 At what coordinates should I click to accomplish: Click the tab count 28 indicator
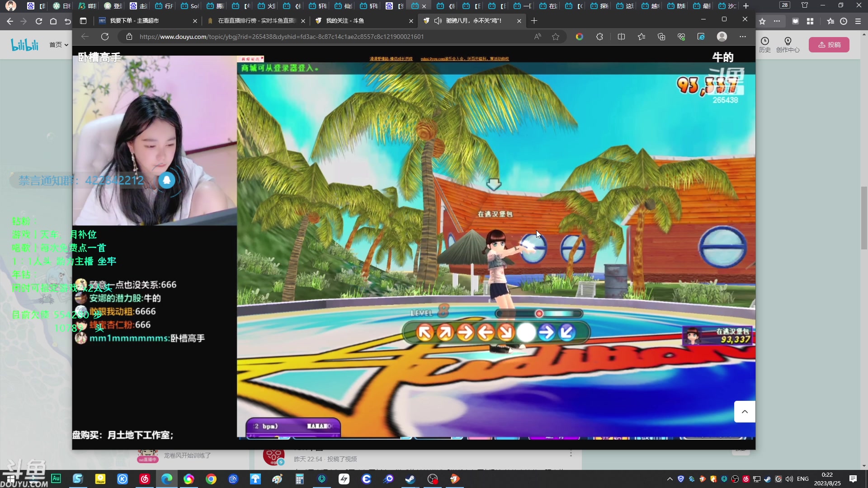(784, 5)
